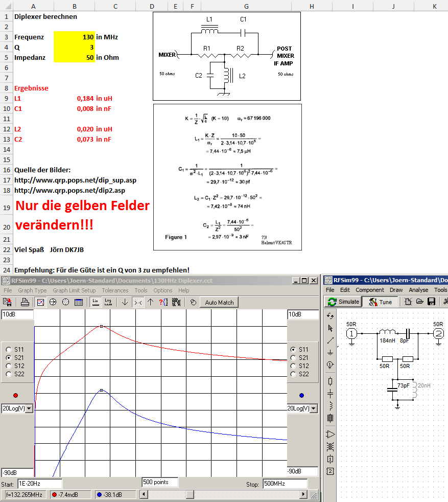
Task: Click the blue trace color dot
Action: coord(301,395)
